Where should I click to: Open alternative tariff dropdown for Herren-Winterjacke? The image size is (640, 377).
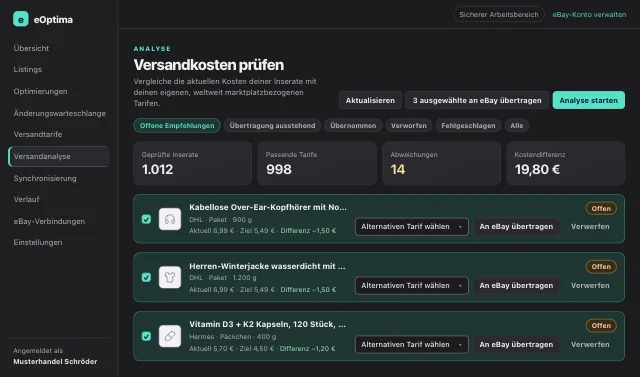pyautogui.click(x=411, y=286)
